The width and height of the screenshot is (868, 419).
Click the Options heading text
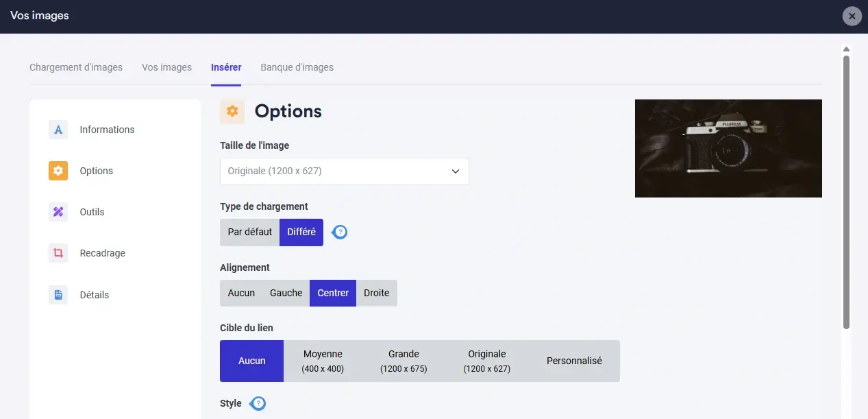288,111
